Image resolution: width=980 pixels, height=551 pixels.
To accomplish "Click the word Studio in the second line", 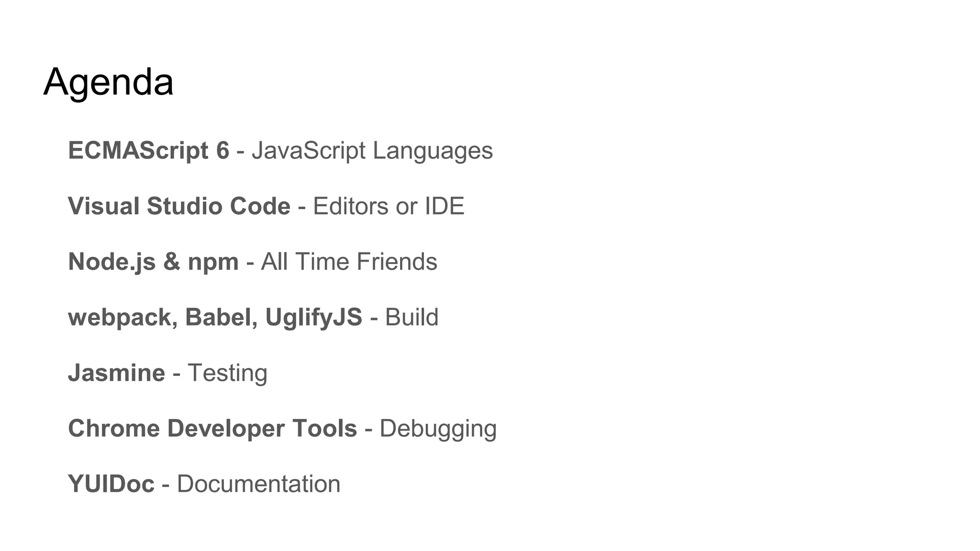I will point(184,206).
